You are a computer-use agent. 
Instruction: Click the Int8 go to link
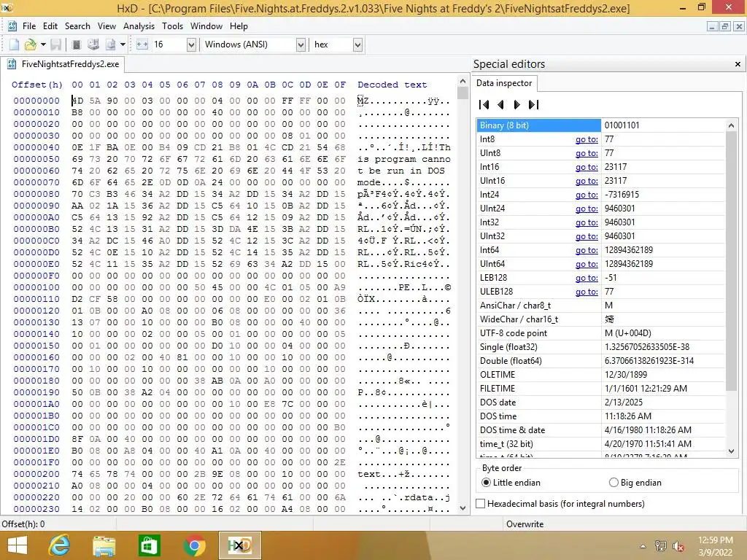(587, 139)
